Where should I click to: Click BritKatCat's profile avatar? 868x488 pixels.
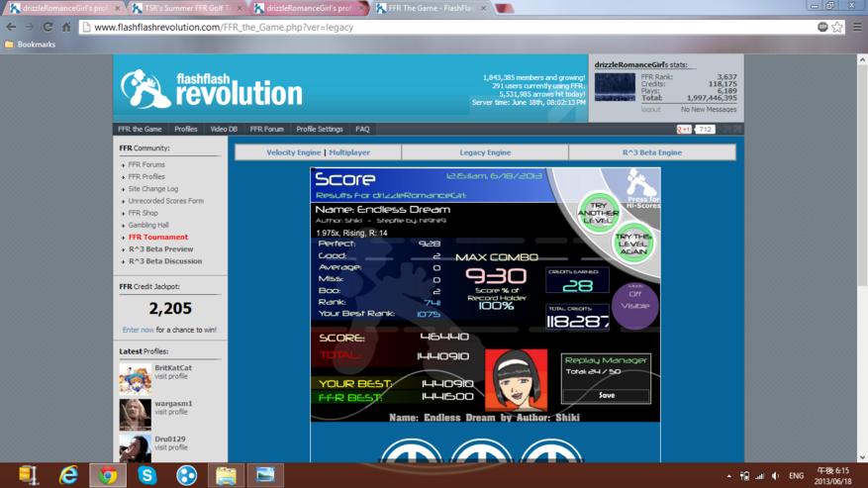[x=135, y=378]
